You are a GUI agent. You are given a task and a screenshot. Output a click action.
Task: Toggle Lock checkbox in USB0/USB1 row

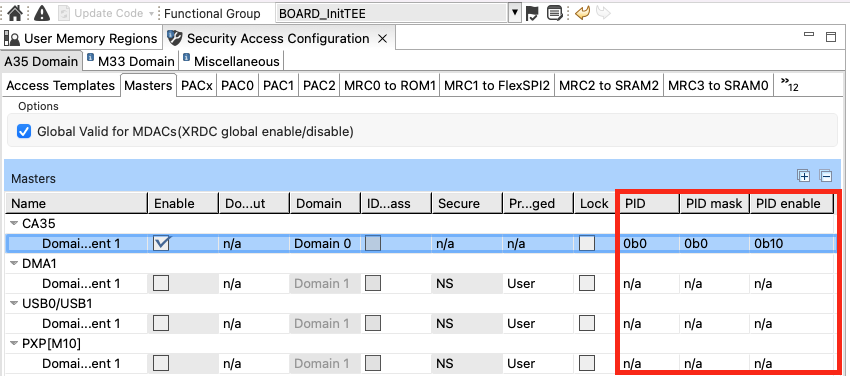pyautogui.click(x=587, y=323)
